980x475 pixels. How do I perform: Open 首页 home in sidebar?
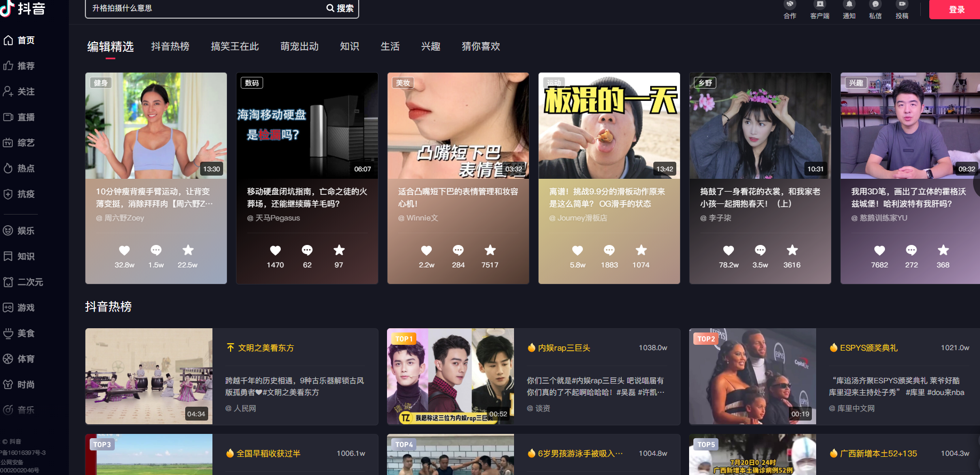[19, 41]
